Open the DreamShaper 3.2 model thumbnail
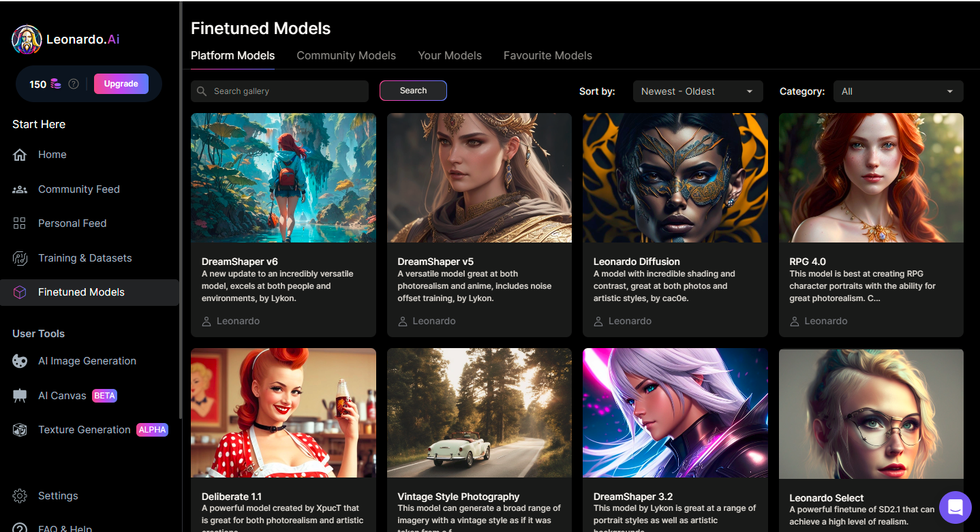This screenshot has width=980, height=532. coord(675,413)
